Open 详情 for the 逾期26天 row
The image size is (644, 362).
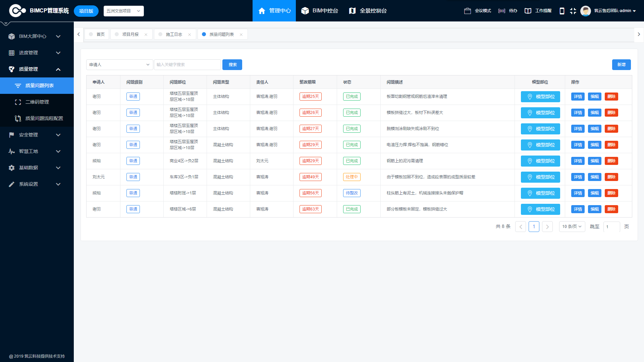click(x=578, y=113)
